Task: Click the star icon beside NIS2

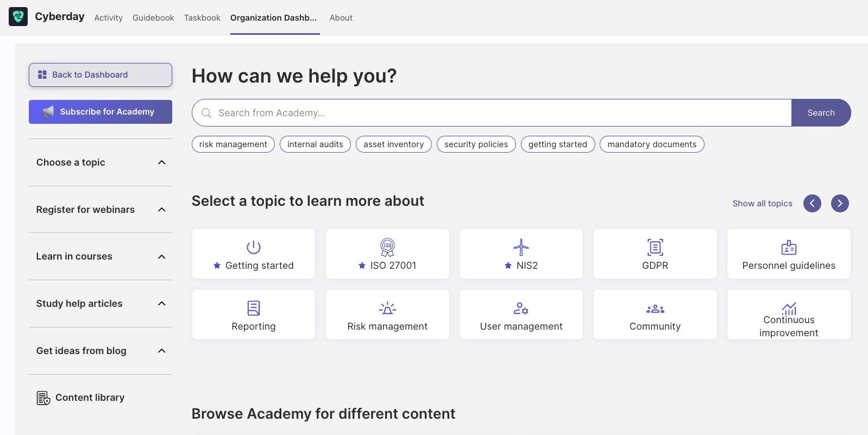Action: click(x=508, y=266)
